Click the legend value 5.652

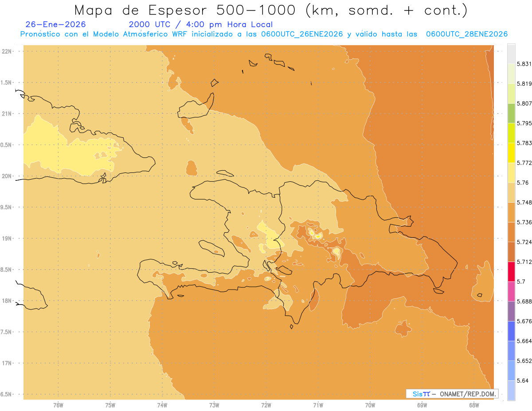point(524,361)
